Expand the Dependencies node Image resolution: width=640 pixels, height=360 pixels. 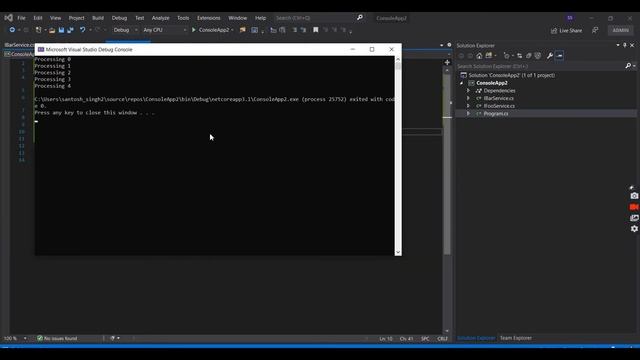[469, 91]
